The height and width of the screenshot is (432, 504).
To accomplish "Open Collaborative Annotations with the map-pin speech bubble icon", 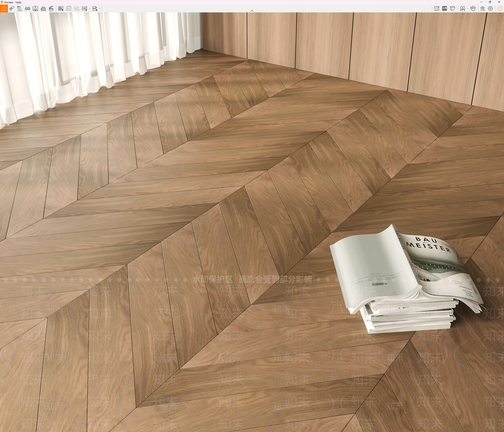I will pyautogui.click(x=12, y=9).
